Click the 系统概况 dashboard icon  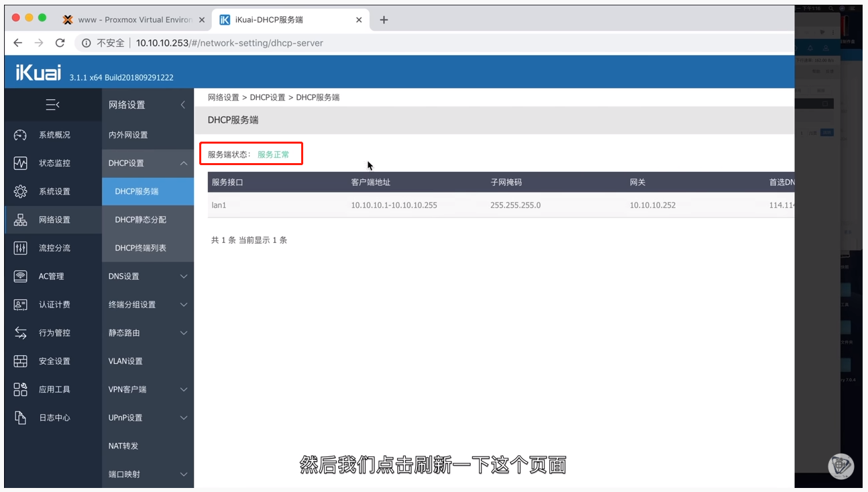pyautogui.click(x=20, y=135)
